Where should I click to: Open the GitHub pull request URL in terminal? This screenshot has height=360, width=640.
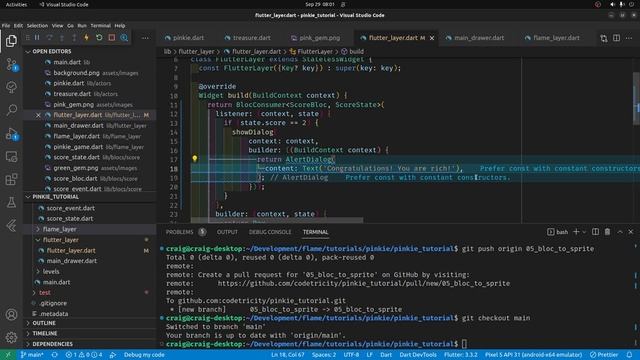click(x=363, y=283)
